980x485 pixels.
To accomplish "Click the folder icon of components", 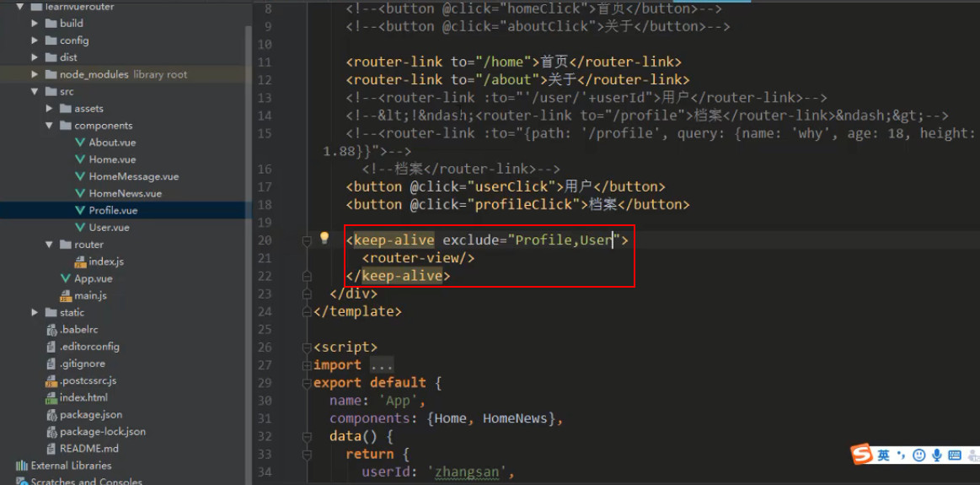I will (x=65, y=125).
